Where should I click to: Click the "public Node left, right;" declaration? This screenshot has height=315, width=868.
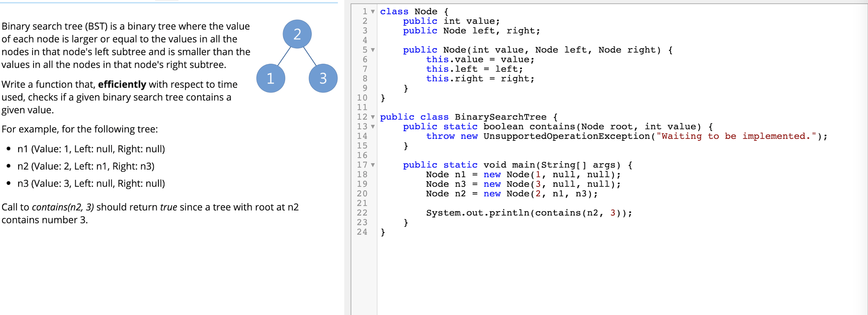point(472,31)
